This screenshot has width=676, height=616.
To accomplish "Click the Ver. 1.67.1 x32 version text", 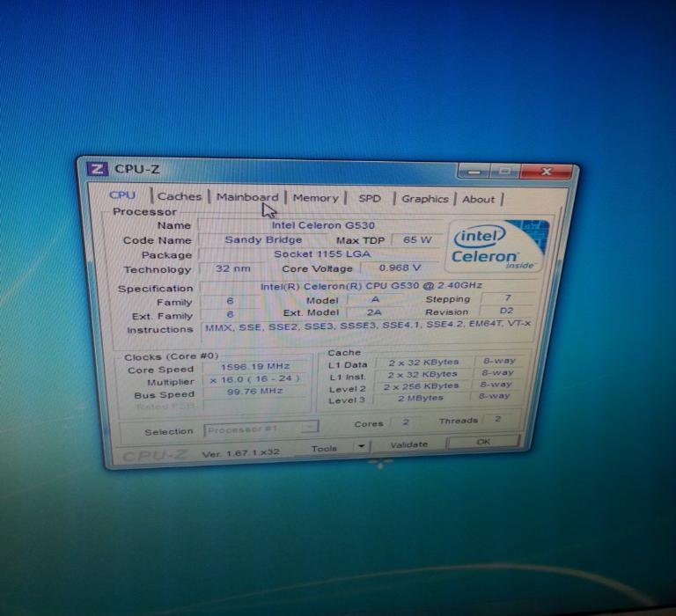I will [240, 453].
